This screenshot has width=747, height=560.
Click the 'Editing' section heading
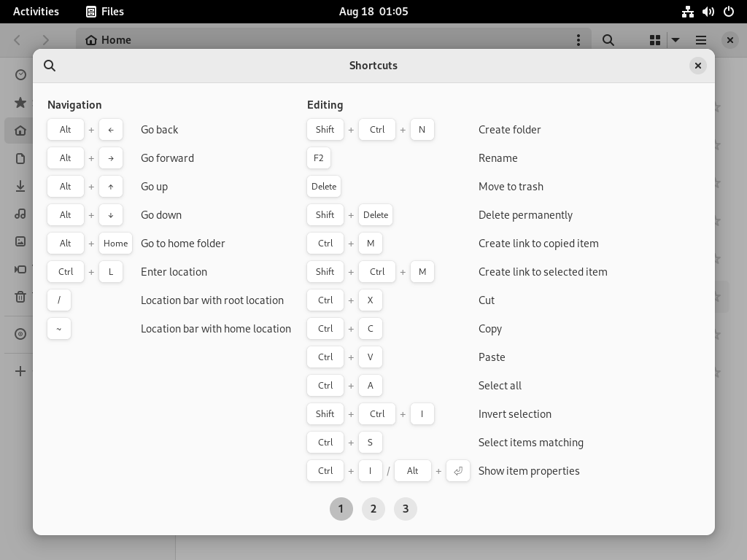[325, 105]
